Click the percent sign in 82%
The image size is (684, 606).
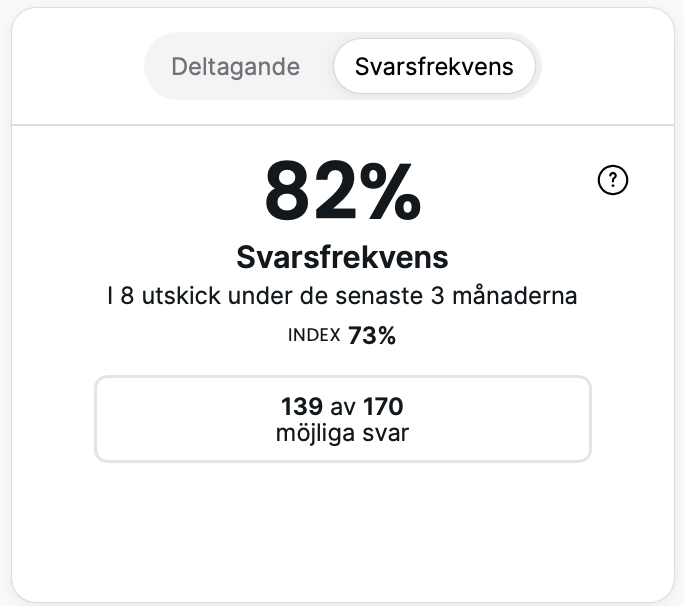[x=387, y=193]
